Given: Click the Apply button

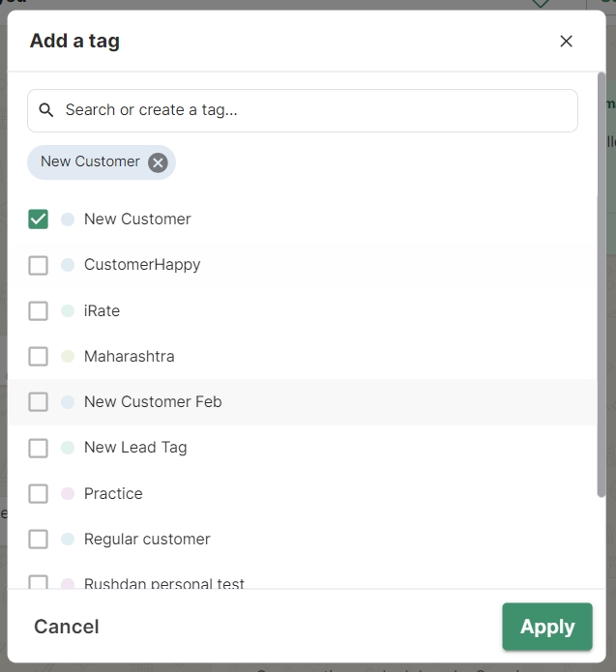Looking at the screenshot, I should [546, 627].
